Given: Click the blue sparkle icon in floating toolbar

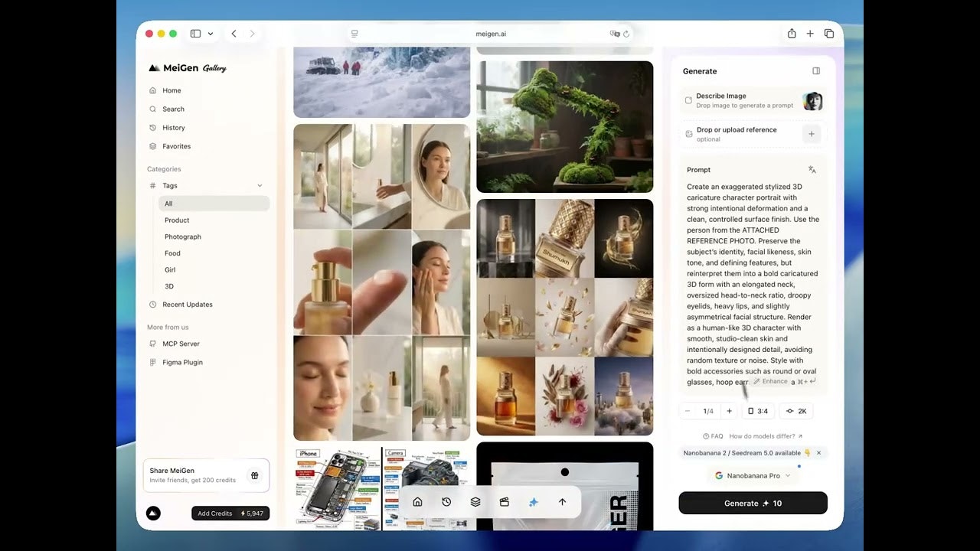Looking at the screenshot, I should click(x=534, y=502).
